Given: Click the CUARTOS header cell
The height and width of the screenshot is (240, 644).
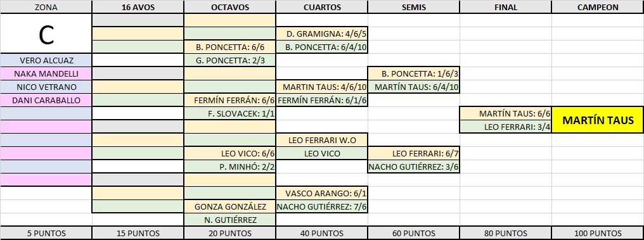Looking at the screenshot, I should [322, 7].
